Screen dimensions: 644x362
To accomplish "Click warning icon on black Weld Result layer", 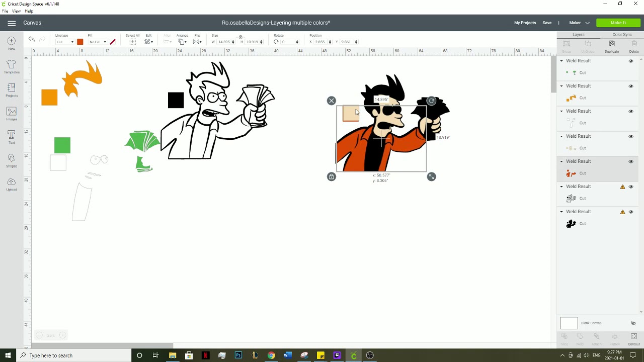I will pyautogui.click(x=622, y=212).
